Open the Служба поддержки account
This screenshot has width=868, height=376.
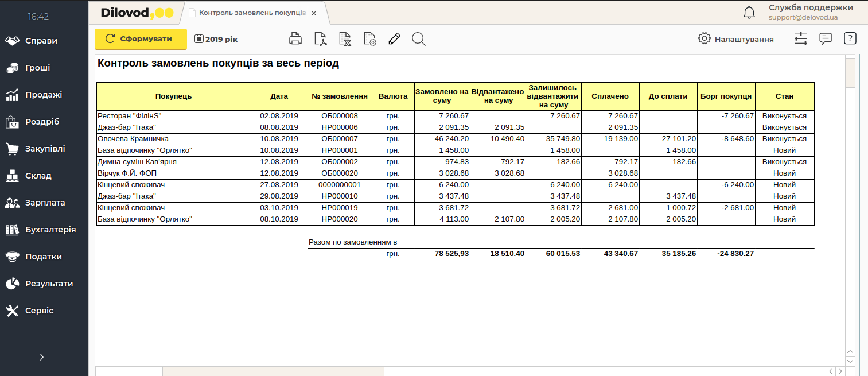click(x=811, y=12)
